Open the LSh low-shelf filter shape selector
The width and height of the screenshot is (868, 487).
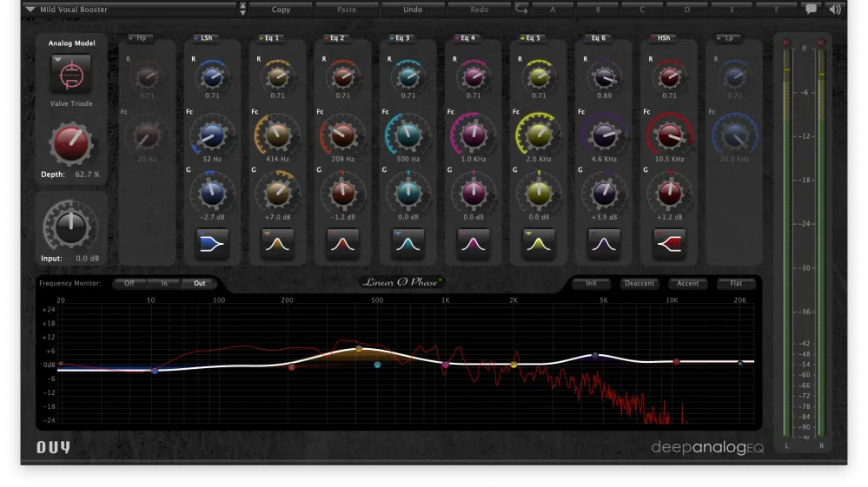tap(212, 243)
